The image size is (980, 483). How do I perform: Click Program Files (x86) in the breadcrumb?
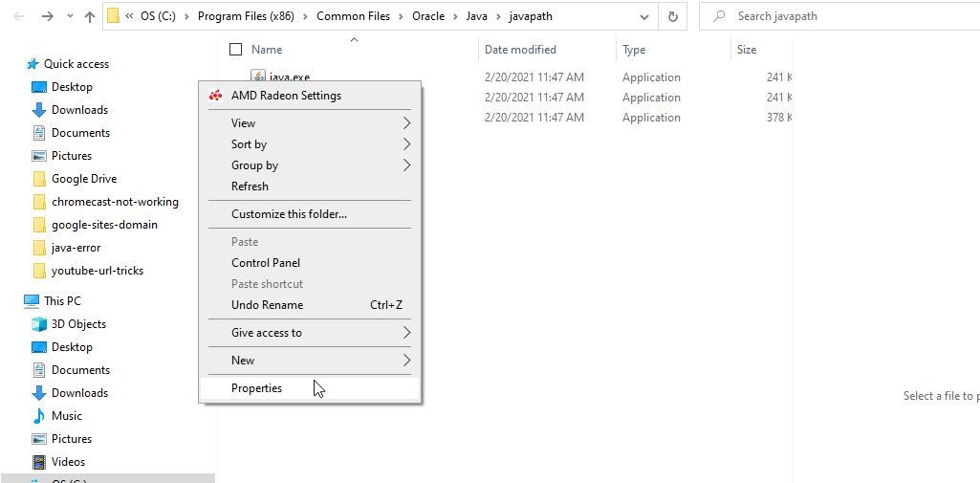point(246,16)
